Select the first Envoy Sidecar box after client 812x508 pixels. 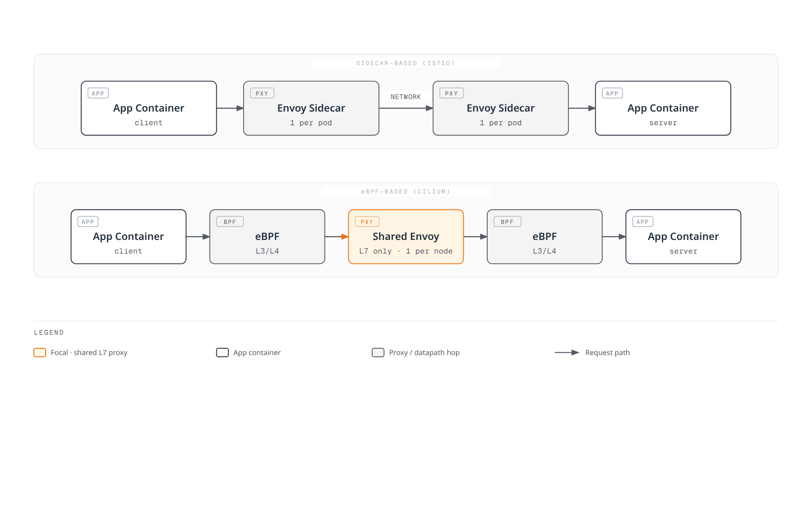coord(311,108)
